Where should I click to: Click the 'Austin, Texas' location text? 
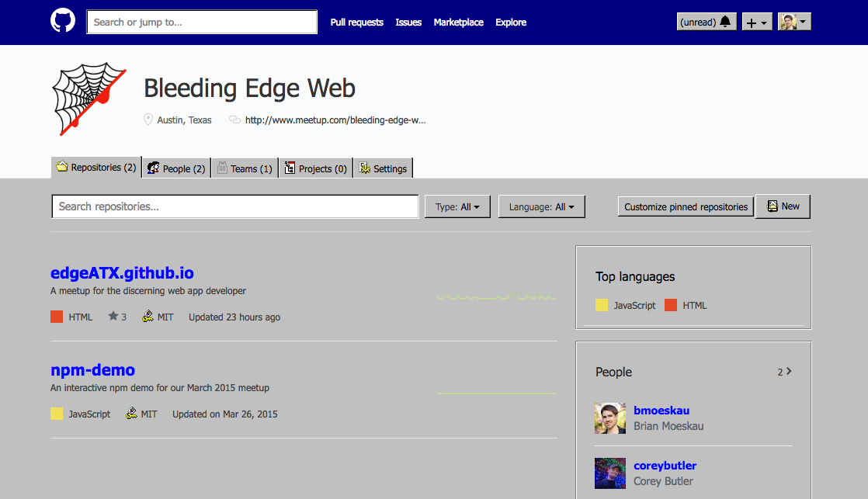(184, 120)
